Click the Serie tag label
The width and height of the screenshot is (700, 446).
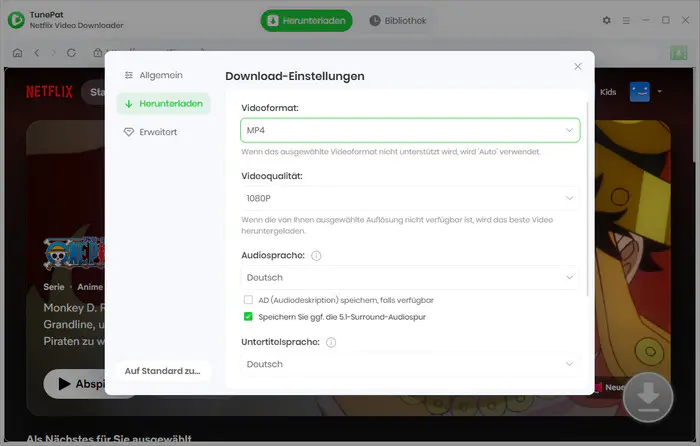point(54,287)
